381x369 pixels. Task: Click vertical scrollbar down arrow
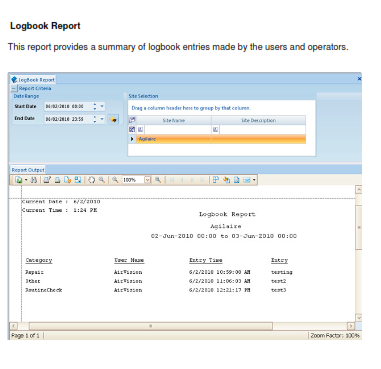tap(359, 318)
